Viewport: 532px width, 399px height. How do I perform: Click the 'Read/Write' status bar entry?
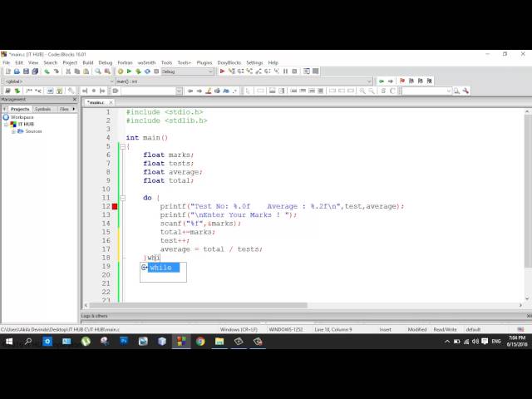(445, 329)
